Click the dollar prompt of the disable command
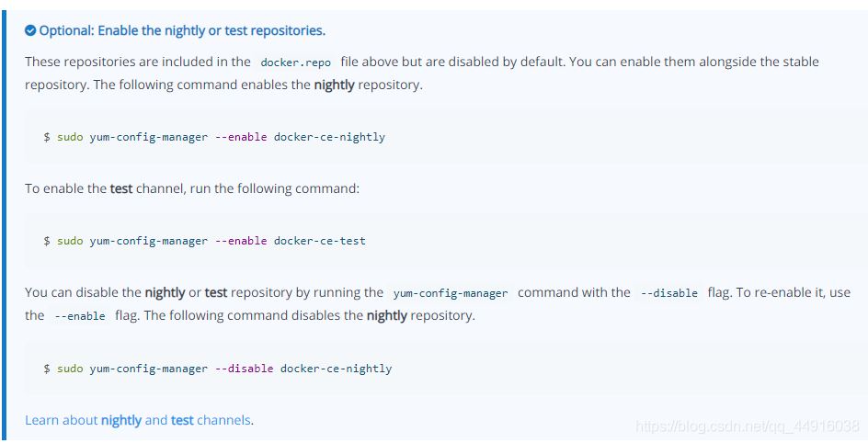Screen dimensions: 868x443 (x=47, y=369)
